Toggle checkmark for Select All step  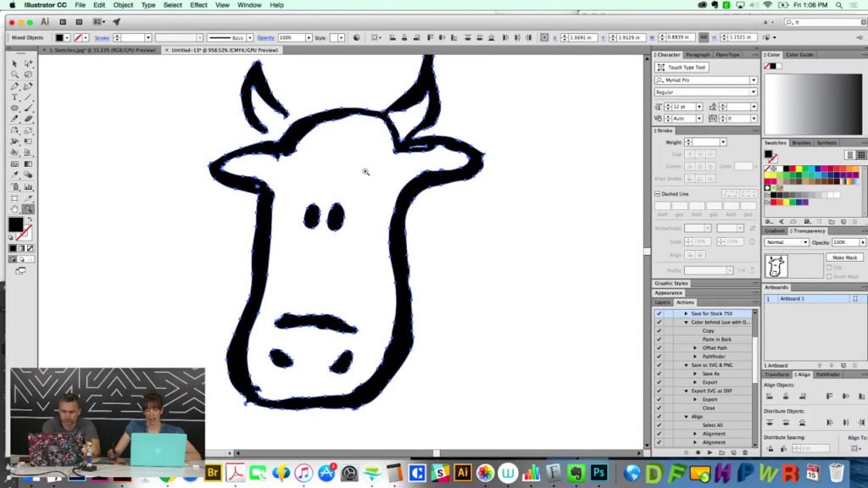(659, 425)
